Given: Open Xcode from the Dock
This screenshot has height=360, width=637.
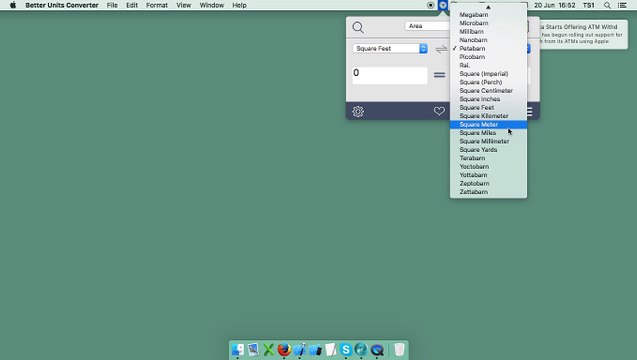Looking at the screenshot, I should point(299,349).
